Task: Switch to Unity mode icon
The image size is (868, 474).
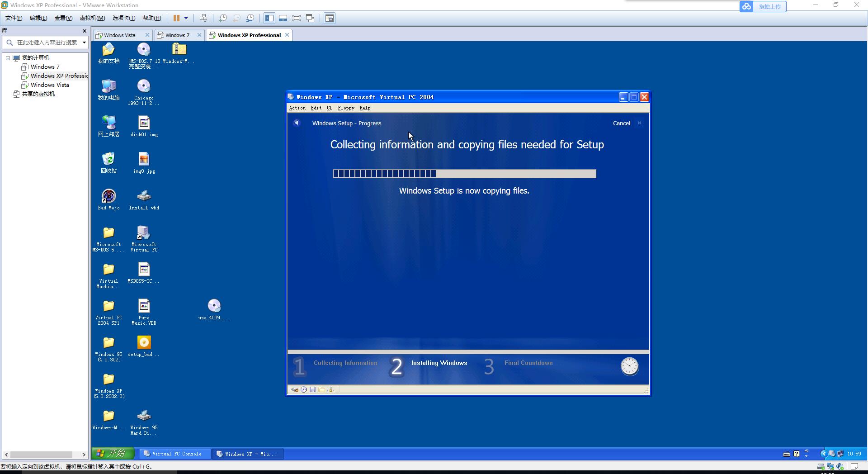Action: (310, 18)
